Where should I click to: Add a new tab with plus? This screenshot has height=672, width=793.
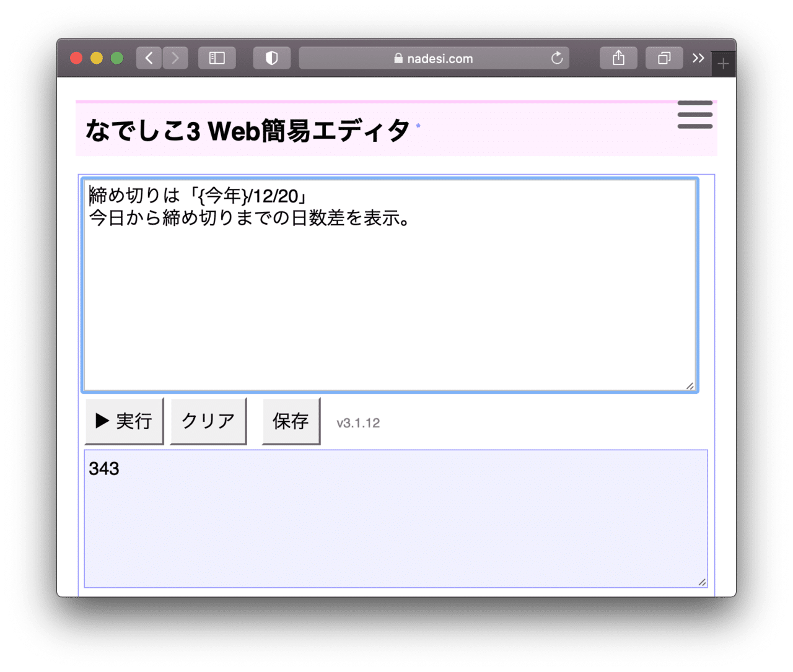(723, 64)
